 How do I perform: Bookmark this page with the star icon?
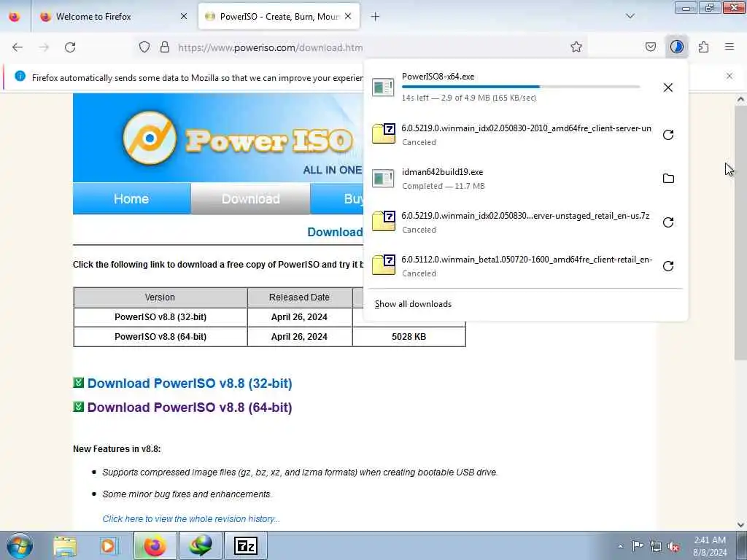pos(576,47)
